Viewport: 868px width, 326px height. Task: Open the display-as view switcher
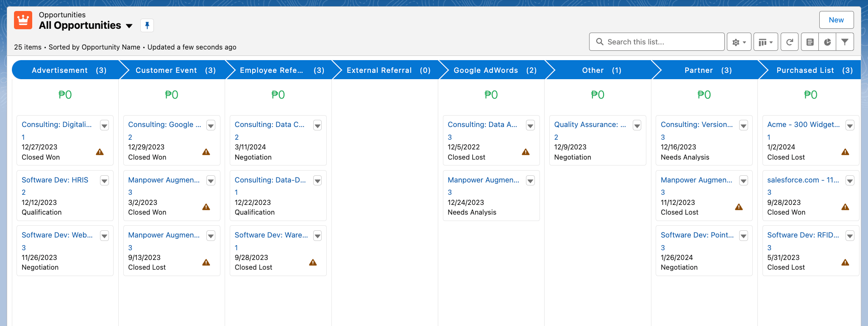[765, 42]
